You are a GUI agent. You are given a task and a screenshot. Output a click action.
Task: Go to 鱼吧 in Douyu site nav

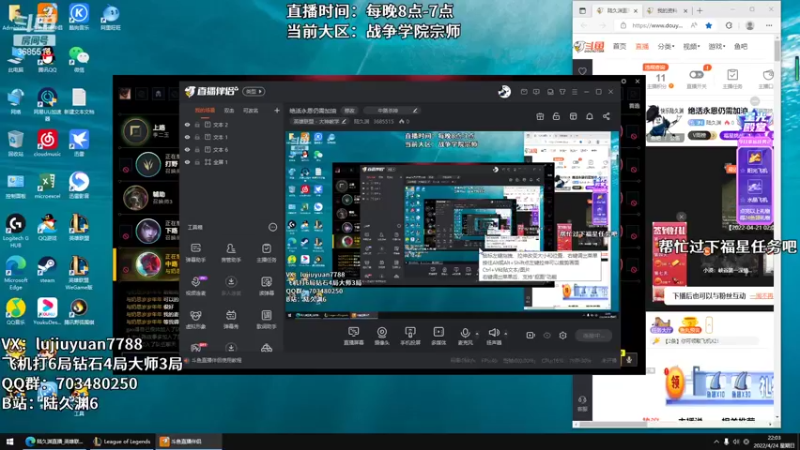point(741,46)
